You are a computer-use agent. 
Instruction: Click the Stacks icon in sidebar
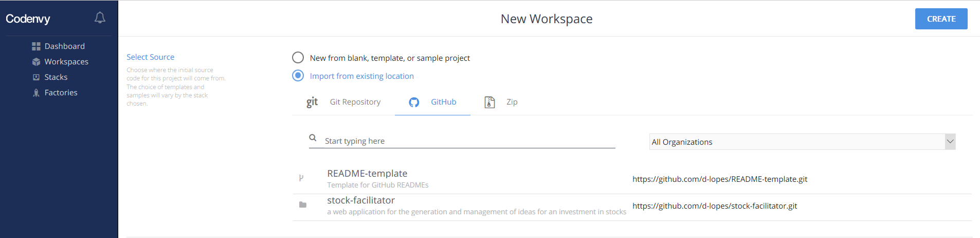36,77
